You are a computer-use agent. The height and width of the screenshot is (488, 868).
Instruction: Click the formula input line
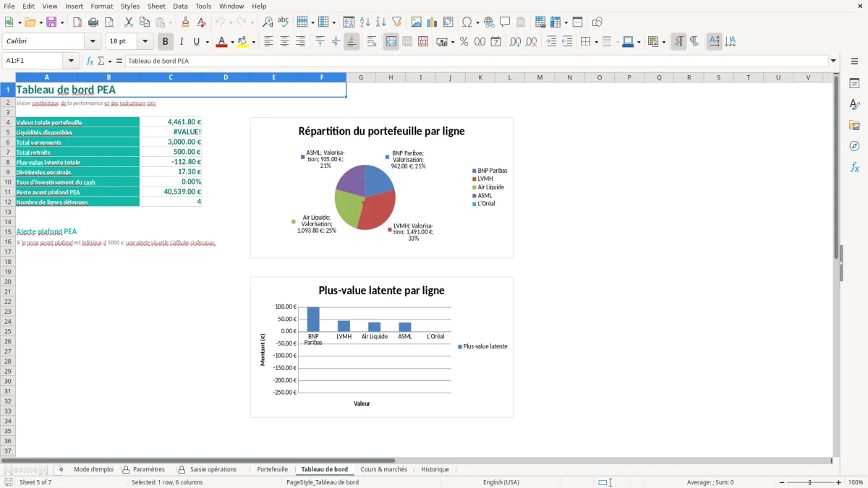tap(476, 61)
